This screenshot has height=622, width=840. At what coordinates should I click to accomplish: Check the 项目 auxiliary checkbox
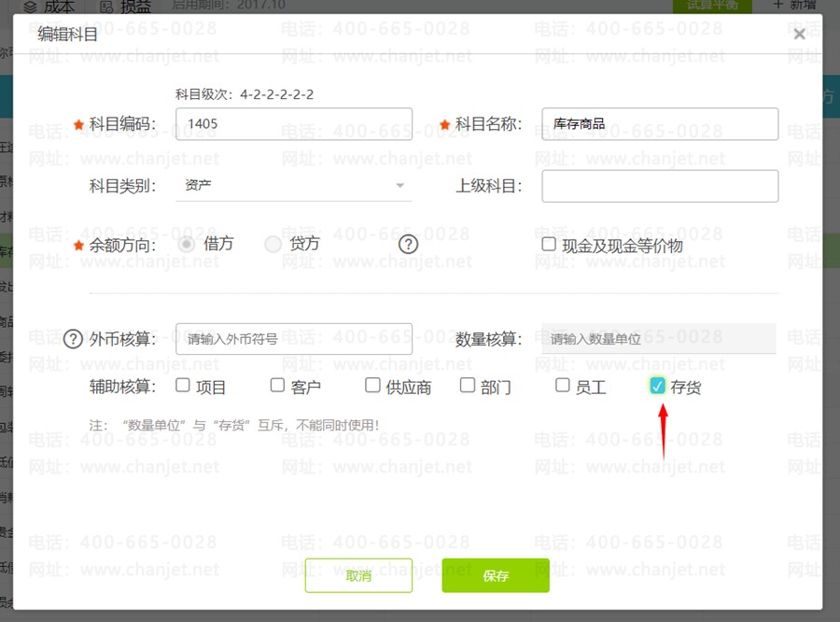pyautogui.click(x=183, y=385)
